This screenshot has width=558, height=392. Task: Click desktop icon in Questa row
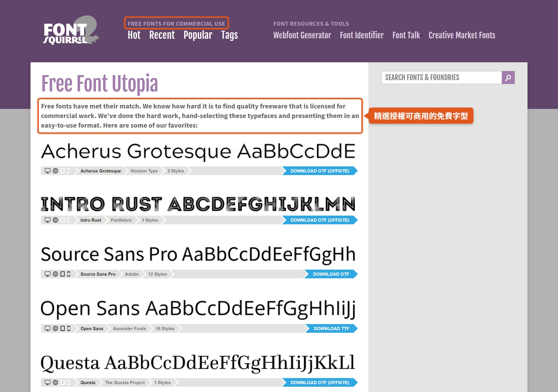(x=47, y=383)
